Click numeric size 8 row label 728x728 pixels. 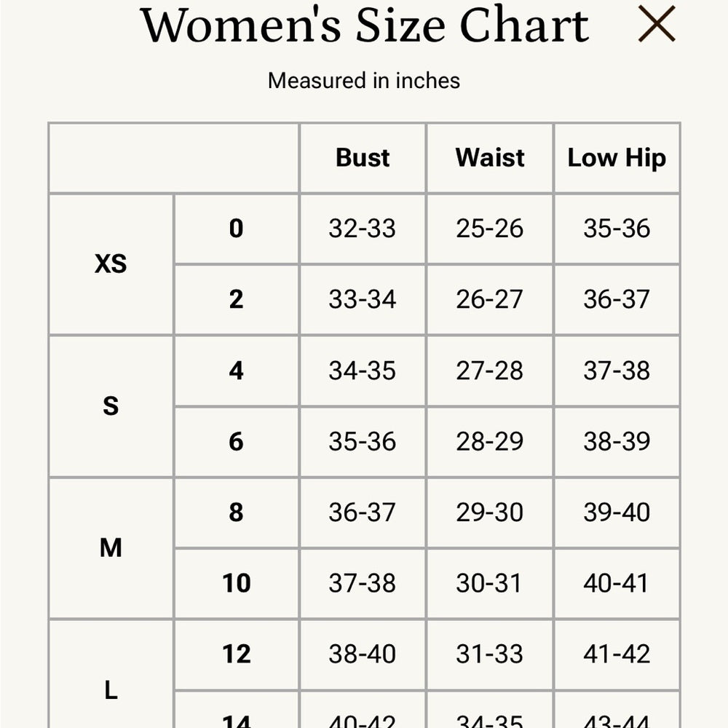(236, 512)
